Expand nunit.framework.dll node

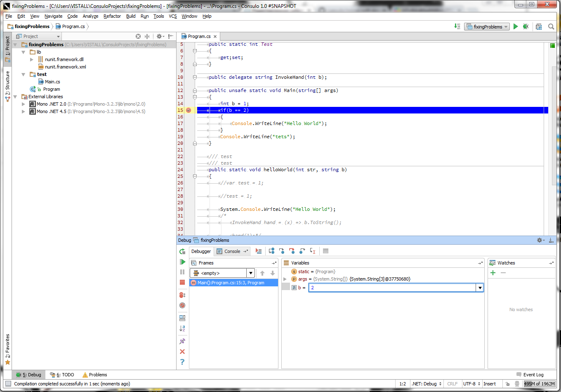tap(32, 59)
